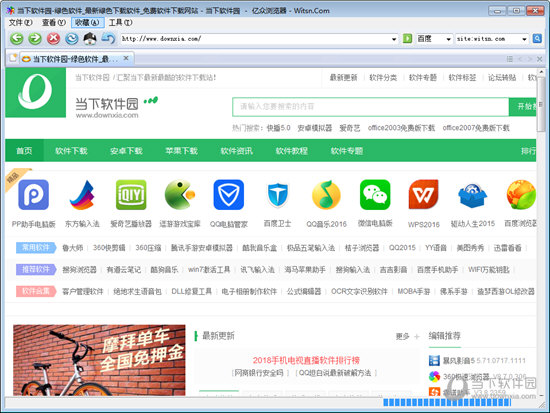Expand the site:witsn.com search box dropdown
The width and height of the screenshot is (550, 413).
pyautogui.click(x=524, y=39)
